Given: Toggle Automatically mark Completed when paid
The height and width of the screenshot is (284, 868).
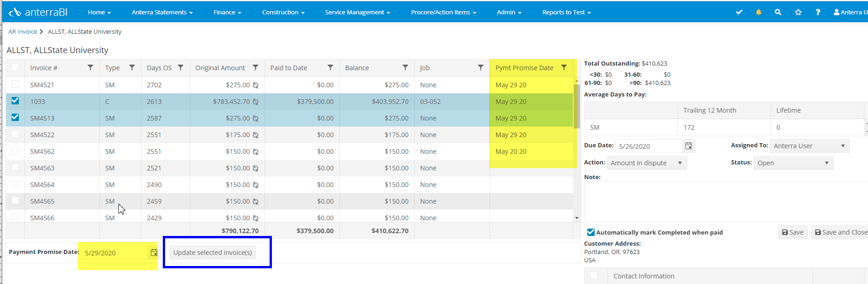Looking at the screenshot, I should [591, 232].
